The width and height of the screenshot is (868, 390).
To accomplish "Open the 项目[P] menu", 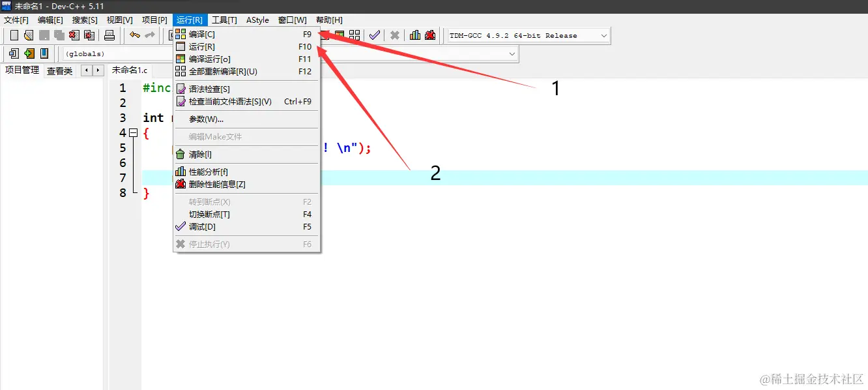I will [154, 20].
